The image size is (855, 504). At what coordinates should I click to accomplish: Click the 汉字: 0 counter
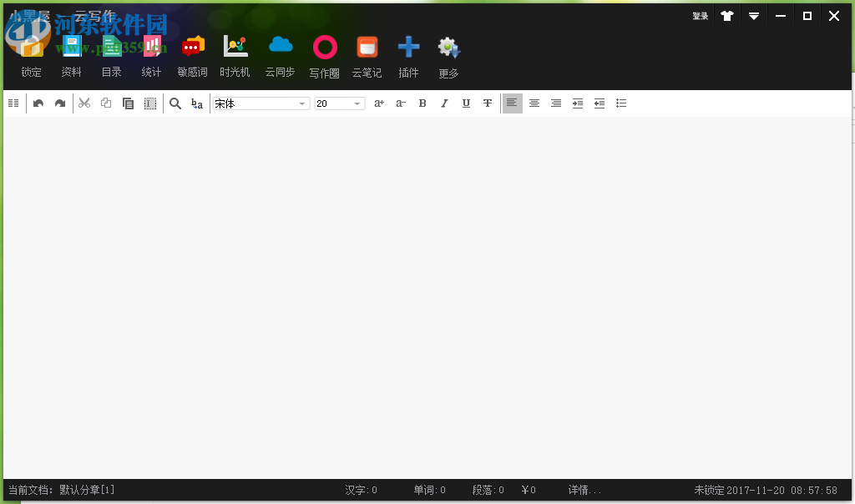361,490
